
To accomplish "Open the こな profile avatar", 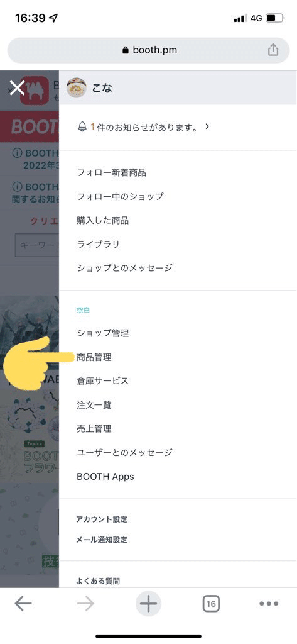I will tap(77, 87).
